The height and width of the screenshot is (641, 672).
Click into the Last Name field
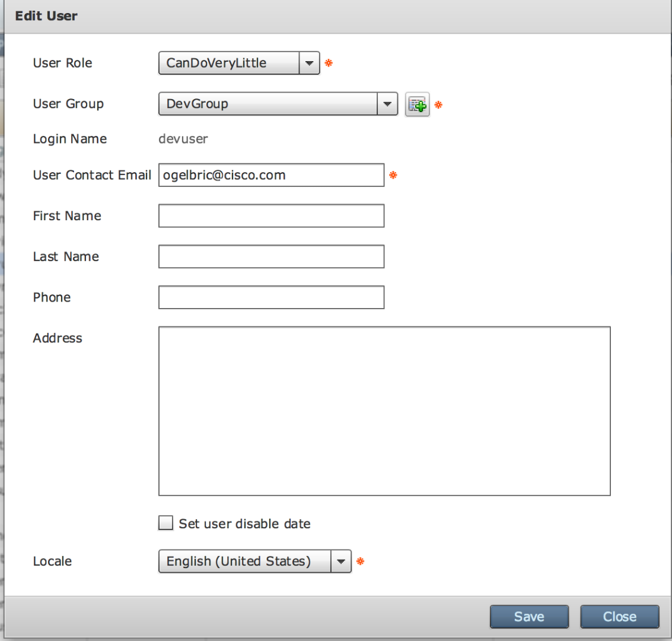[271, 256]
